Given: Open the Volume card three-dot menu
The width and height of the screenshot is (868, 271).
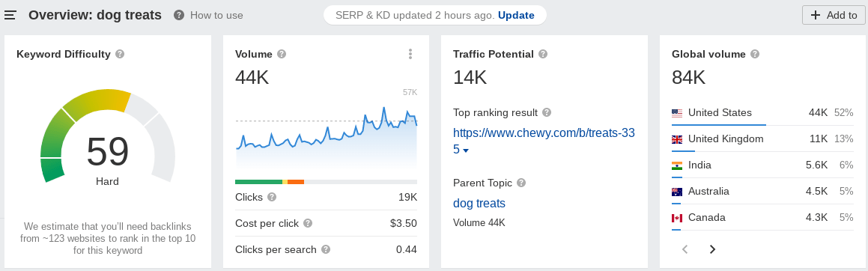Looking at the screenshot, I should [410, 54].
